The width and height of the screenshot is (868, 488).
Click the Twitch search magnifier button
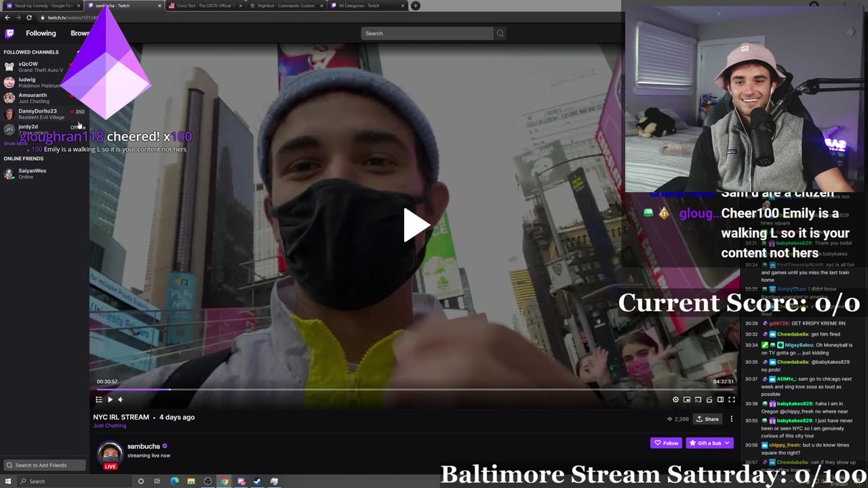click(x=500, y=33)
